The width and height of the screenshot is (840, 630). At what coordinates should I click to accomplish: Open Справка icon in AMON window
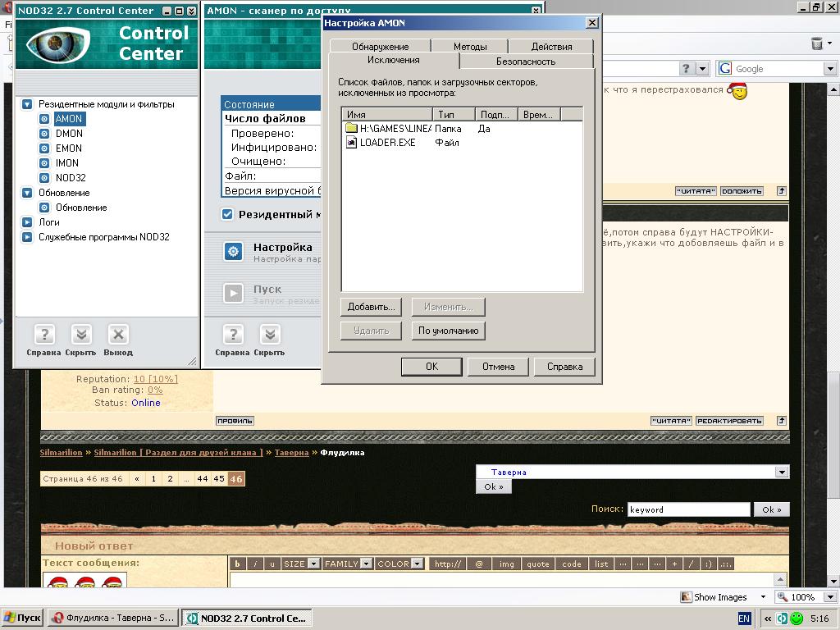[x=233, y=335]
